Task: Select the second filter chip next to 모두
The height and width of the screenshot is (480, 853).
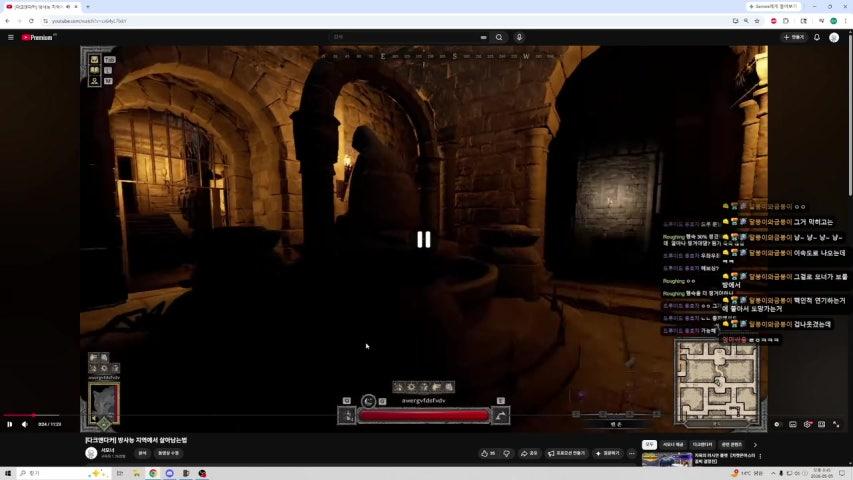Action: (x=673, y=445)
